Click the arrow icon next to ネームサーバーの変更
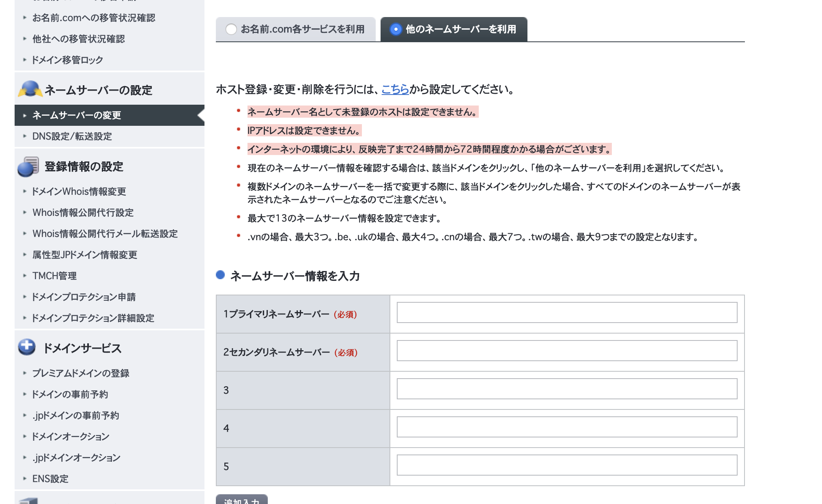This screenshot has width=822, height=504. (x=25, y=115)
